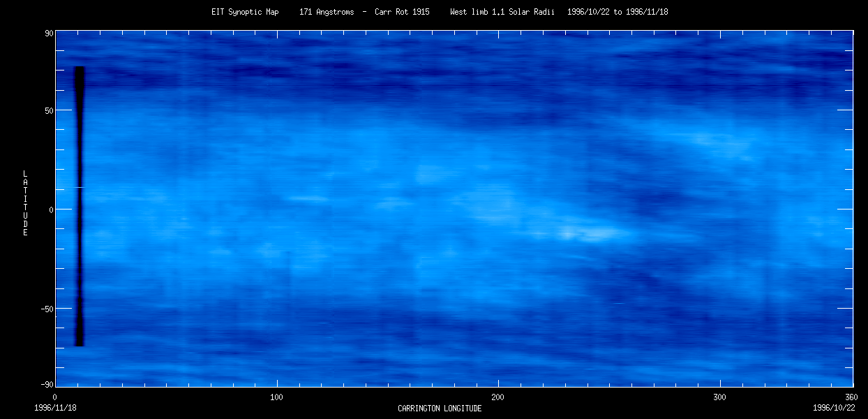
Task: Click the bottom-right date label 1996/10/22
Action: coord(832,407)
